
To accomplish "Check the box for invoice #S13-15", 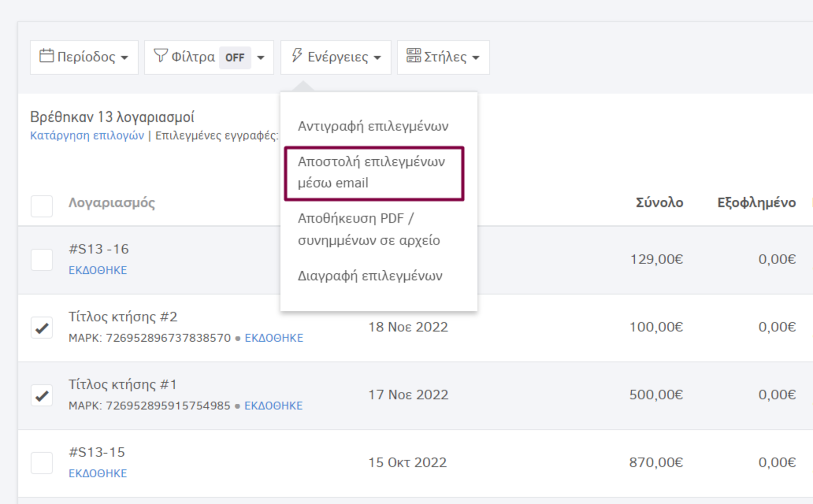I will tap(42, 463).
